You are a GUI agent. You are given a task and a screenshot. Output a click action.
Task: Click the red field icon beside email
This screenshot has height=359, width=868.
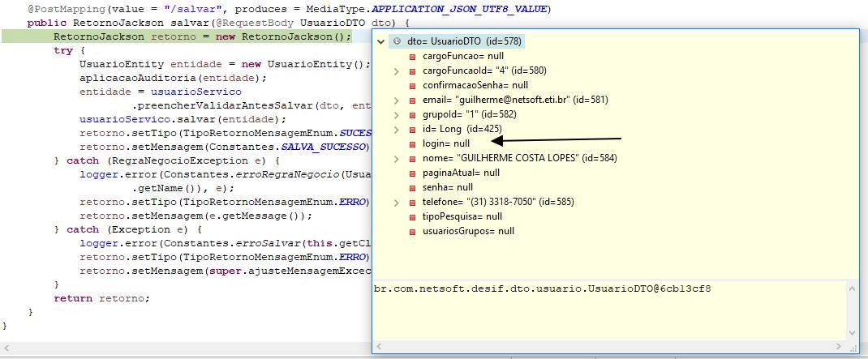point(412,100)
